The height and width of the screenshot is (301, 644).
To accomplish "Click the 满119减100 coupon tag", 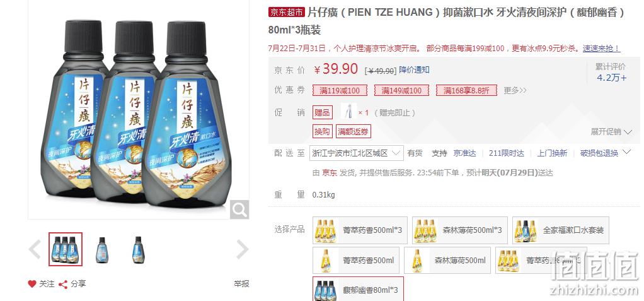I will click(340, 90).
